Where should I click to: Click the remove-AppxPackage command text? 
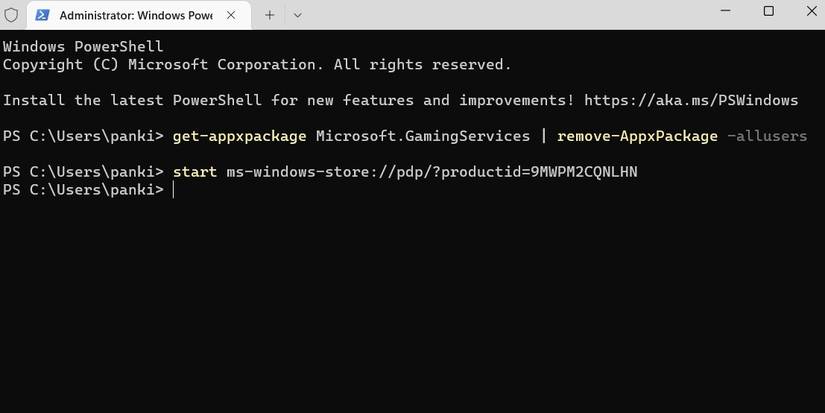[x=637, y=136]
